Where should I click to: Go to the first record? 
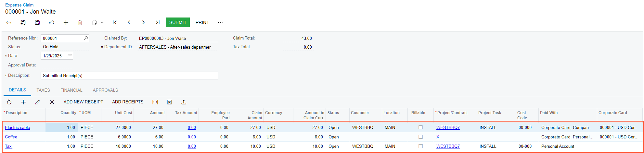coord(115,22)
